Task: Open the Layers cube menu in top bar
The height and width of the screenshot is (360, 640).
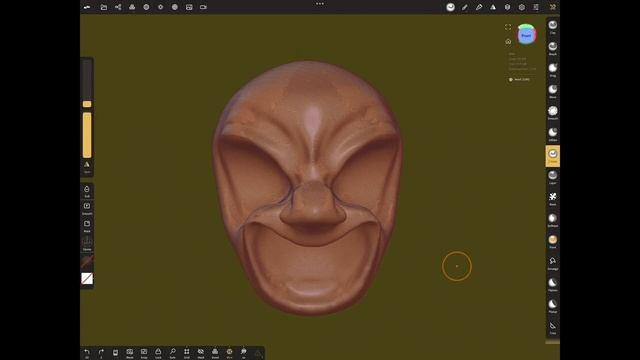Action: click(x=507, y=7)
